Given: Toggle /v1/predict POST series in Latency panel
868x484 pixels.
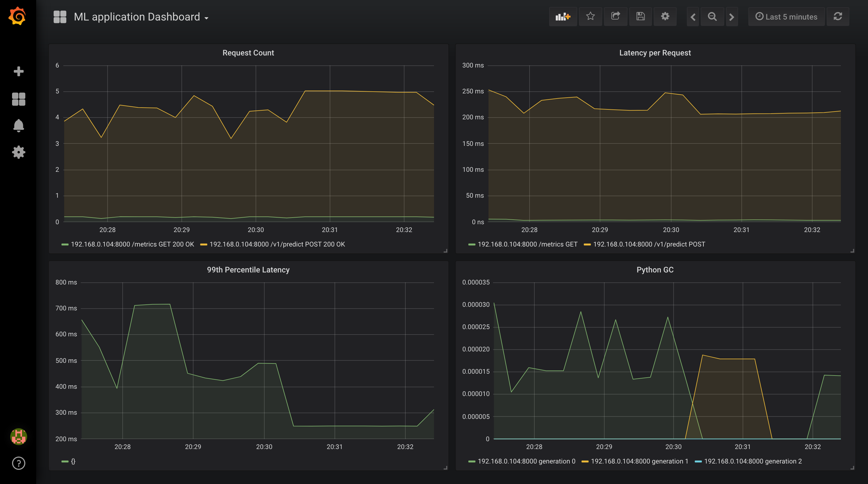Looking at the screenshot, I should pos(649,244).
